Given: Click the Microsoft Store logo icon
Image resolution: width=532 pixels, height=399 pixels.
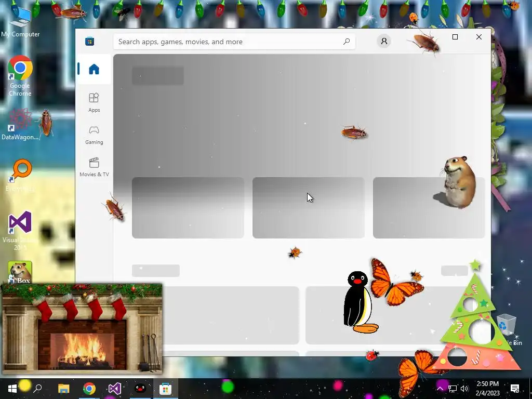Looking at the screenshot, I should coord(89,42).
